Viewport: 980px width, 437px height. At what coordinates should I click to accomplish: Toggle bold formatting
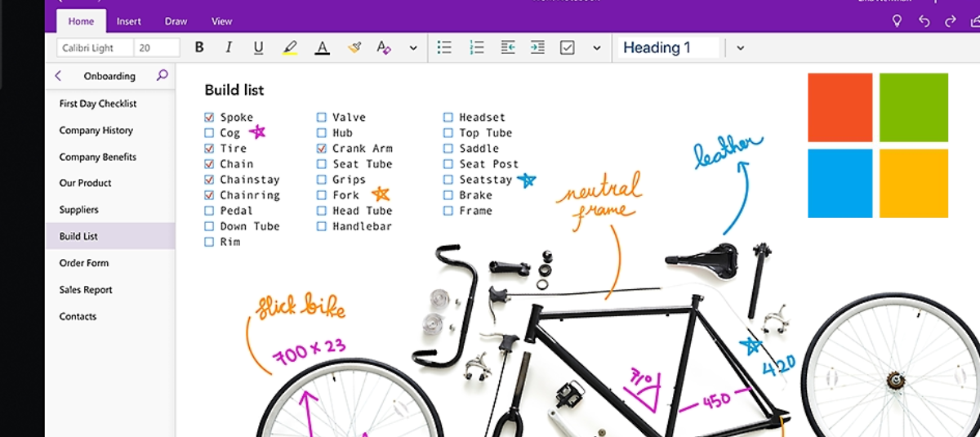199,47
